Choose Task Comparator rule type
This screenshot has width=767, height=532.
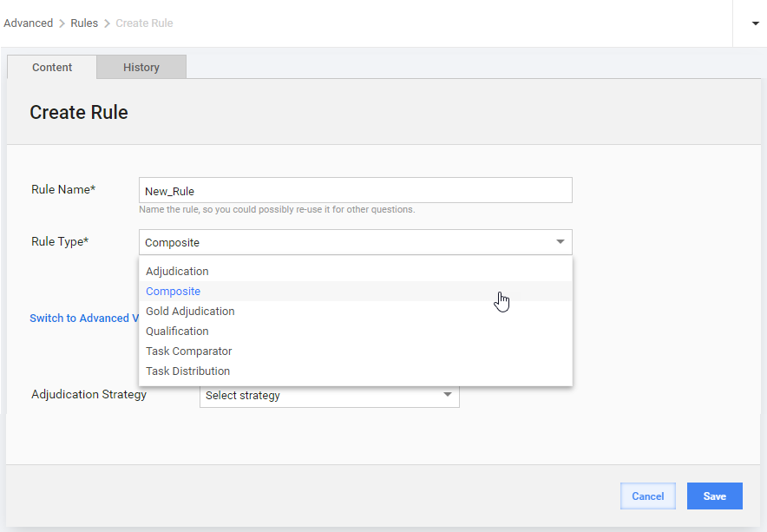355,351
